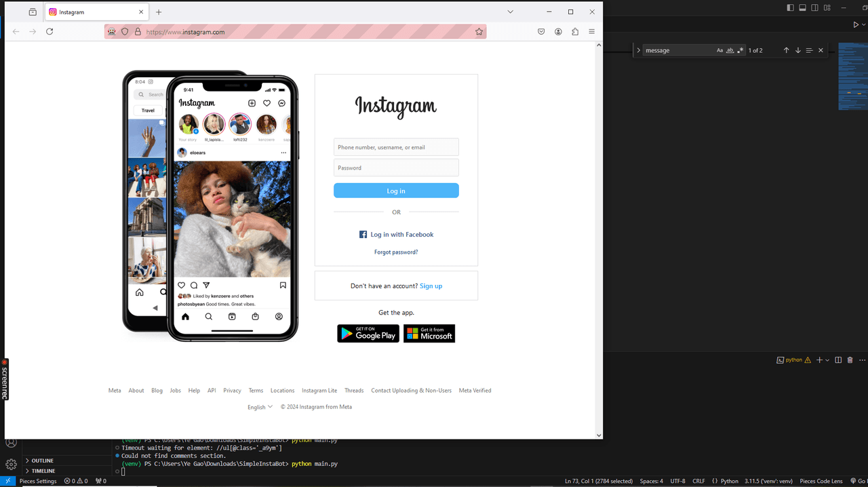Expand the TIMELINE section
The height and width of the screenshot is (487, 868).
coord(43,471)
